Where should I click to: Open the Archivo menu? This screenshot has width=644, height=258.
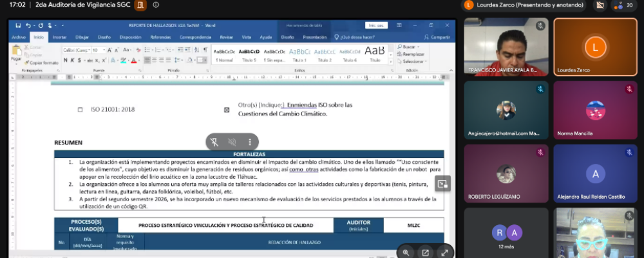coord(19,37)
